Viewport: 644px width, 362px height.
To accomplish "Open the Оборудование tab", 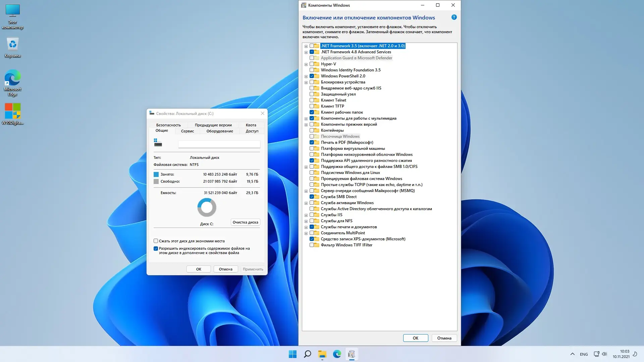I will [x=220, y=131].
